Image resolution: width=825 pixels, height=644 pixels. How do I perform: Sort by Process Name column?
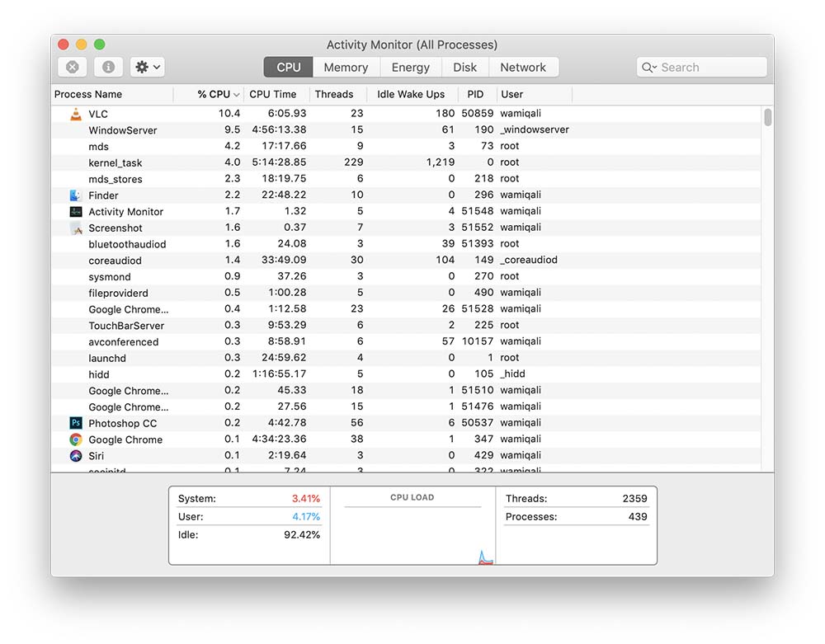112,95
